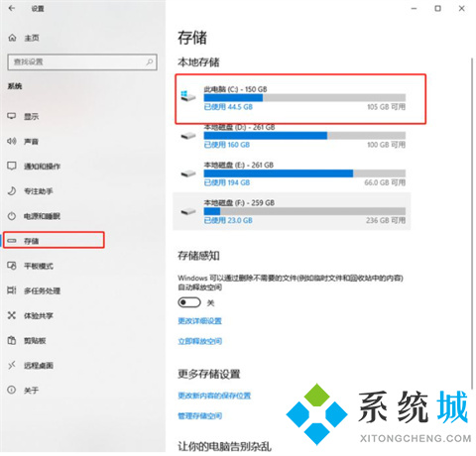Click the search magnifier icon
This screenshot has width=476, height=456.
tap(150, 61)
